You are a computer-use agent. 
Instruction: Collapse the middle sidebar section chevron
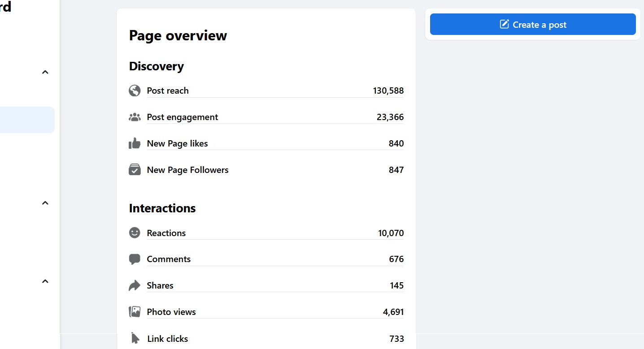(x=45, y=203)
